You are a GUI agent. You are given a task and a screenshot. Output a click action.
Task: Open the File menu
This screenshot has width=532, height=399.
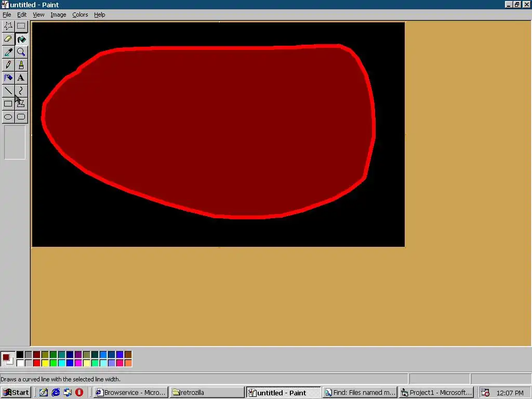point(7,15)
